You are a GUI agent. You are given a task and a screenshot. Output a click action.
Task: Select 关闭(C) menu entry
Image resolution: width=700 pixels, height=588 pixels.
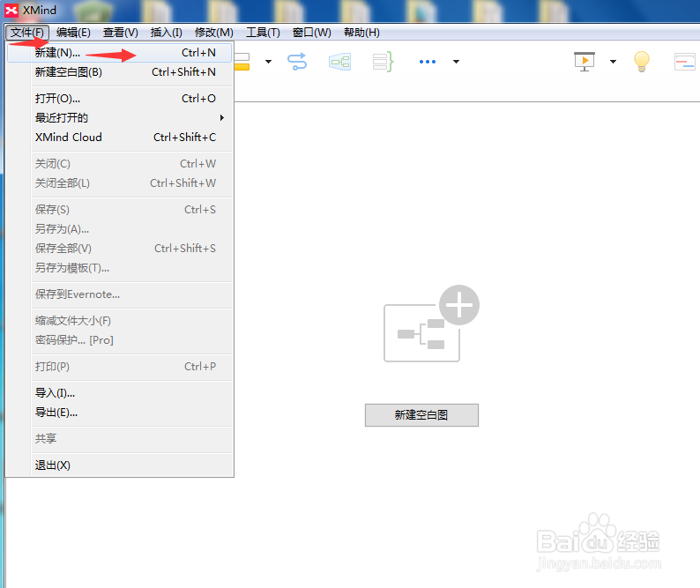pos(120,164)
